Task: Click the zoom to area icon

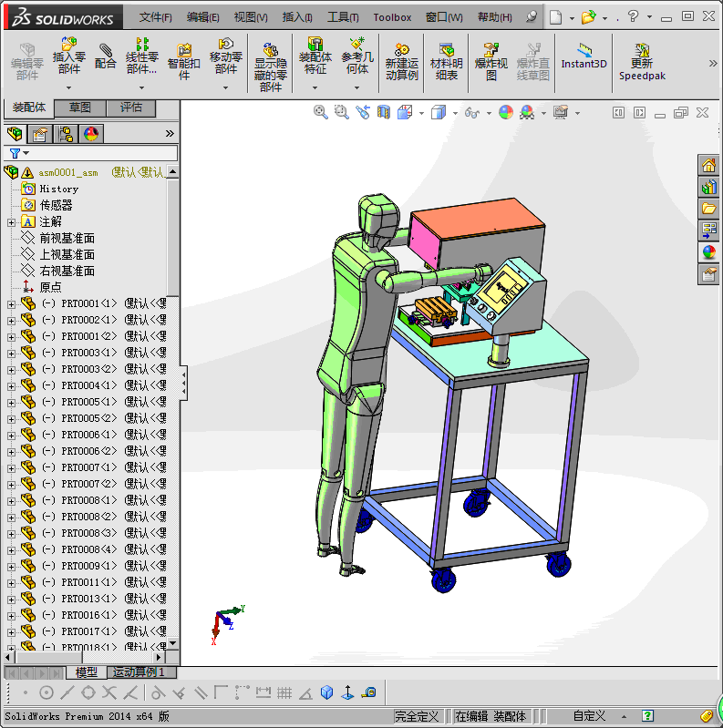Action: [342, 112]
